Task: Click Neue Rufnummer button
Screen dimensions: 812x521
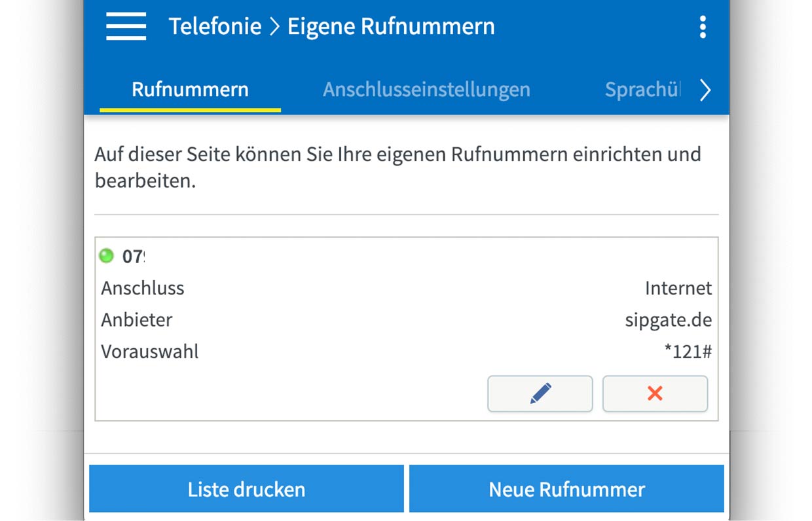Action: [566, 489]
